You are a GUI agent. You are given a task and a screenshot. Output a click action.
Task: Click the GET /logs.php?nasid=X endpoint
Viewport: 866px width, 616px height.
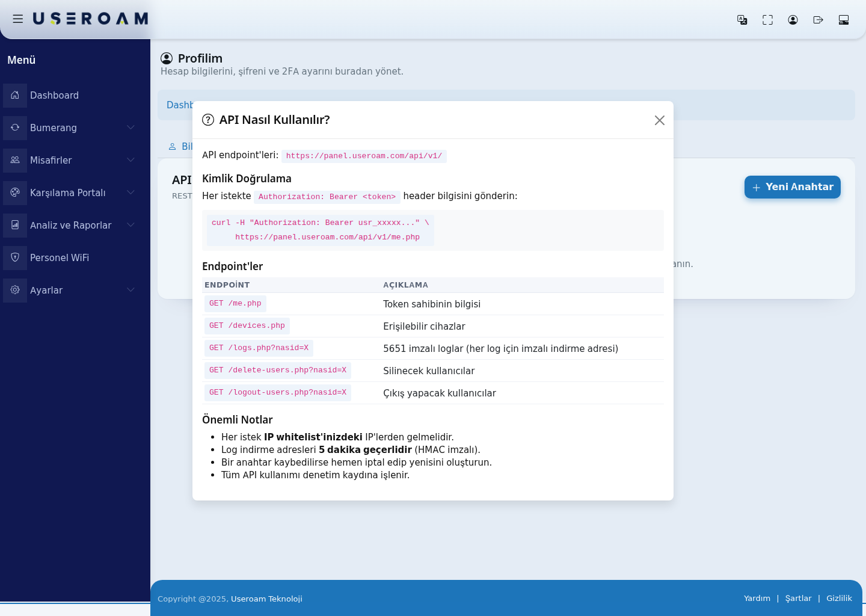(259, 348)
